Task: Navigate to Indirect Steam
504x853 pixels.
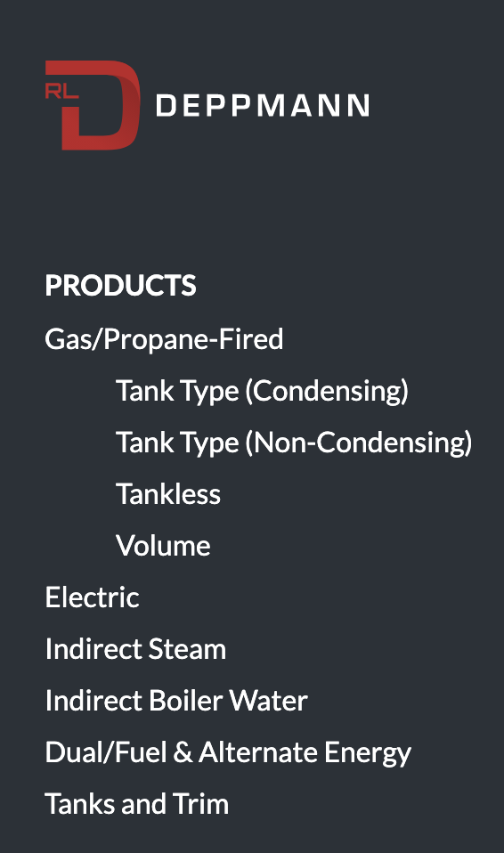Action: [x=135, y=649]
